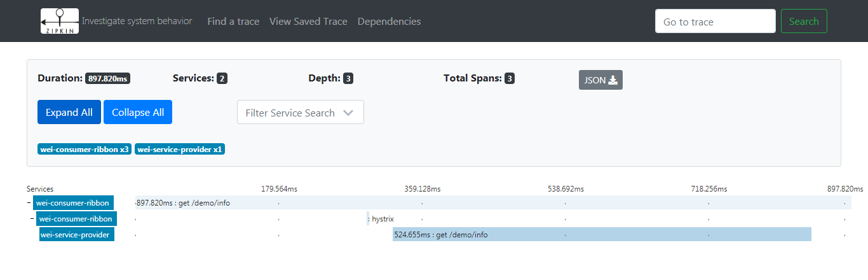Select the wei-consumer-ribbon x3 service badge
Screen dimensions: 868x280
(x=85, y=150)
